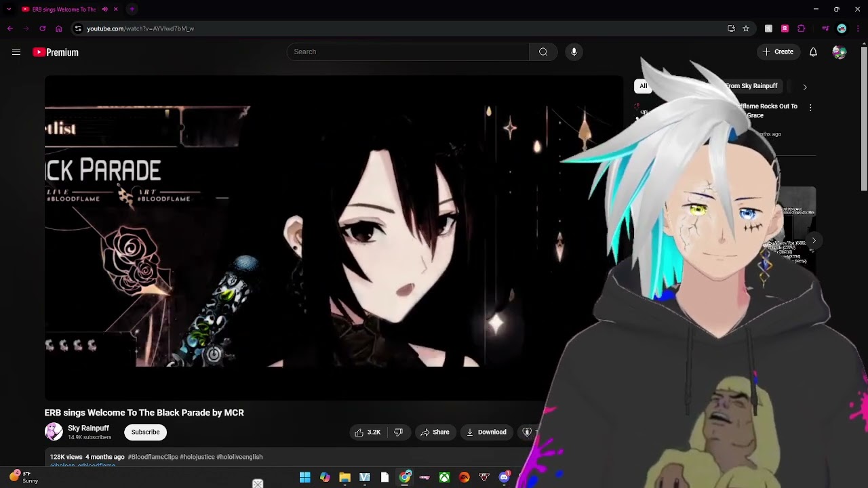Image resolution: width=868 pixels, height=488 pixels.
Task: Focus the YouTube Search field
Action: (x=408, y=52)
